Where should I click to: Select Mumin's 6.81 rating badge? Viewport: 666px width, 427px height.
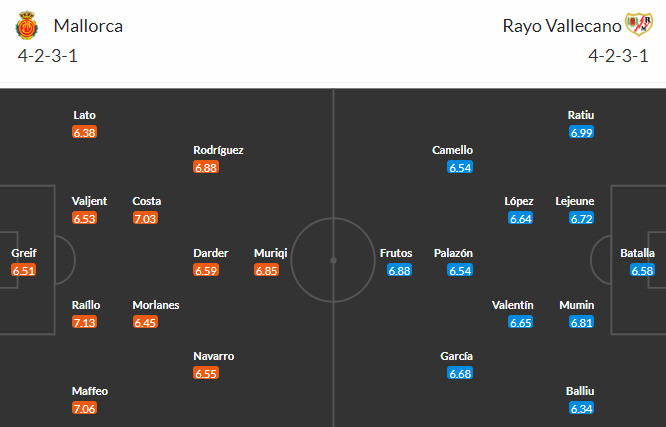tap(581, 322)
